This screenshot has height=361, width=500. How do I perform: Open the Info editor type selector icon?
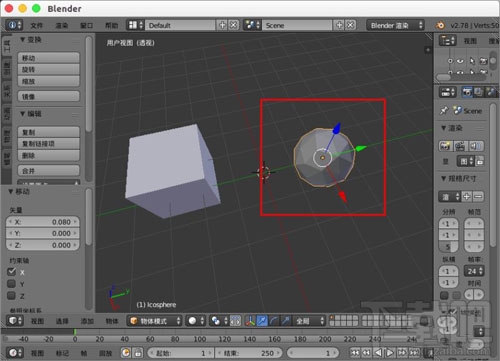coord(14,25)
